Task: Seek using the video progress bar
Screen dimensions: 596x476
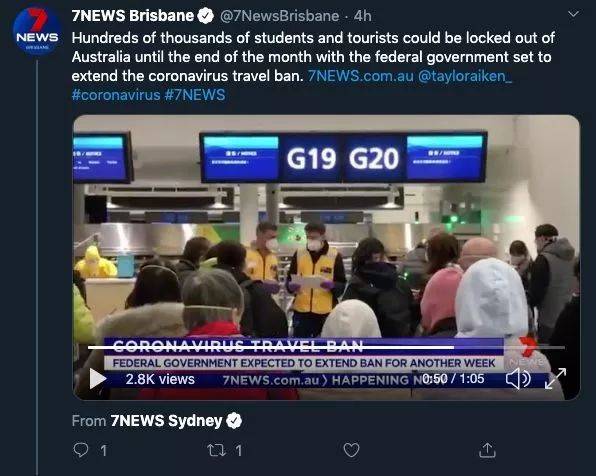Action: 326,347
